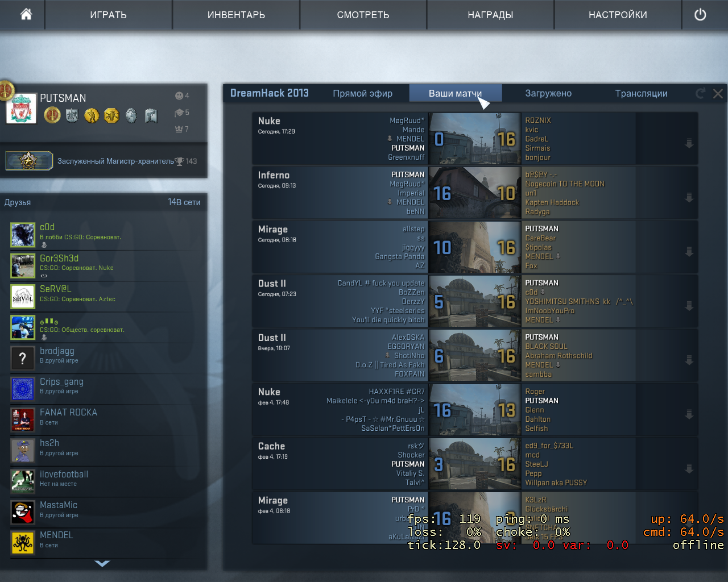This screenshot has width=728, height=582.
Task: Select the silver pistol banner medal
Action: tap(151, 115)
